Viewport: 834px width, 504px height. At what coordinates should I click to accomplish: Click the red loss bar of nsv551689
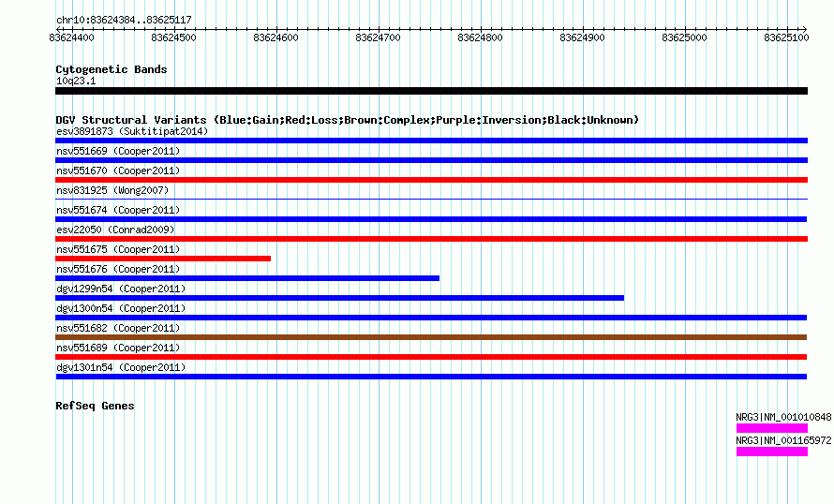(x=431, y=357)
